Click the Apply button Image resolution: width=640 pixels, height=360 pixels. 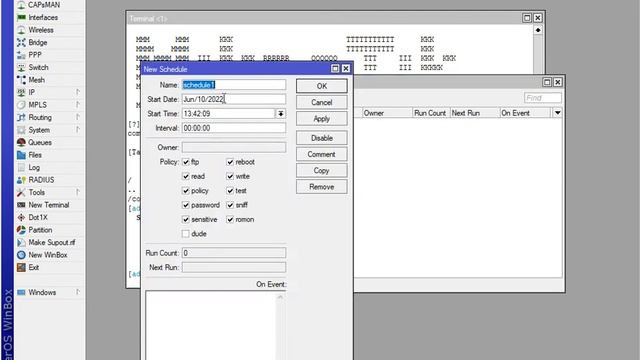click(x=322, y=119)
